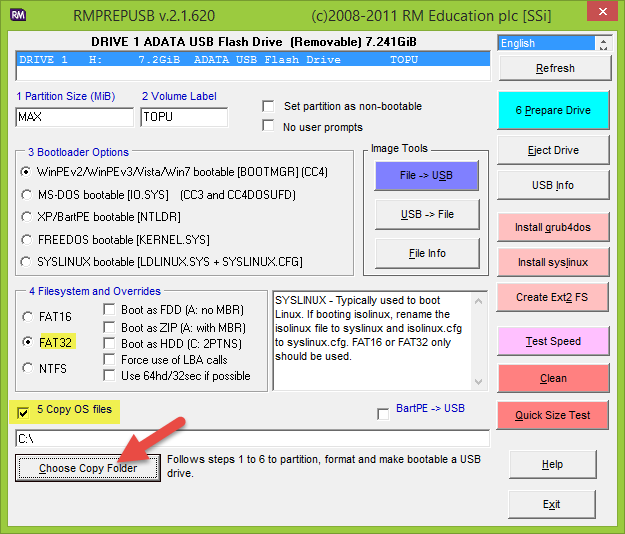The width and height of the screenshot is (625, 534).
Task: Open USB Info
Action: [x=553, y=185]
